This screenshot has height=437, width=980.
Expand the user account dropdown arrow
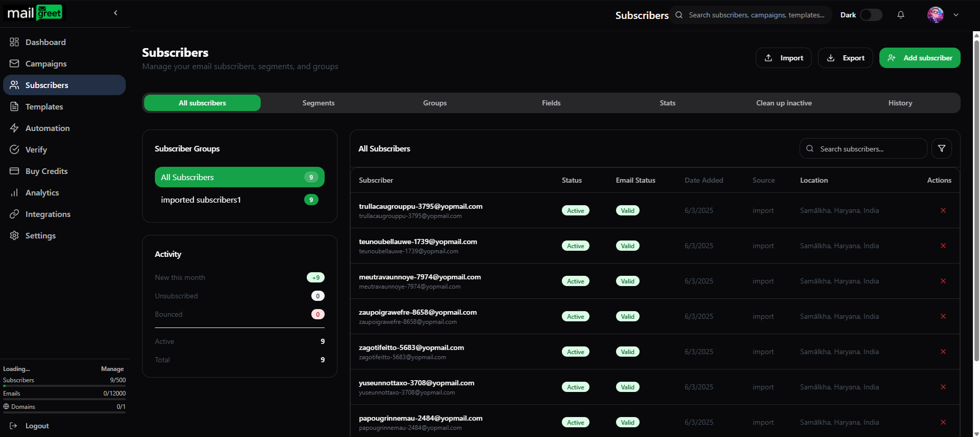coord(956,15)
